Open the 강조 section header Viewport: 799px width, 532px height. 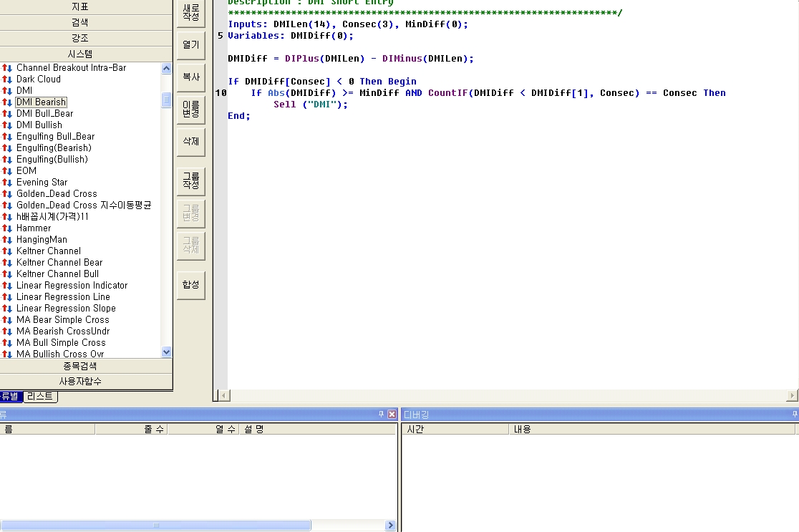[x=80, y=38]
